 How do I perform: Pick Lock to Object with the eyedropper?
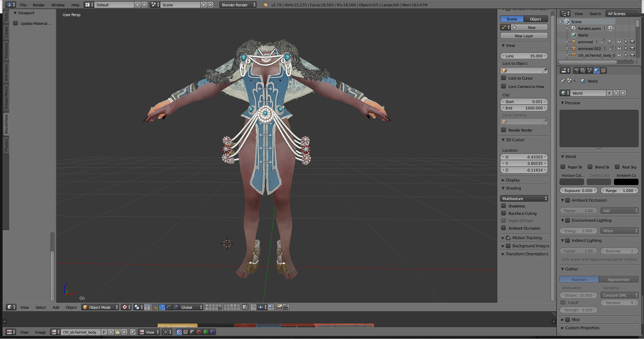point(545,70)
